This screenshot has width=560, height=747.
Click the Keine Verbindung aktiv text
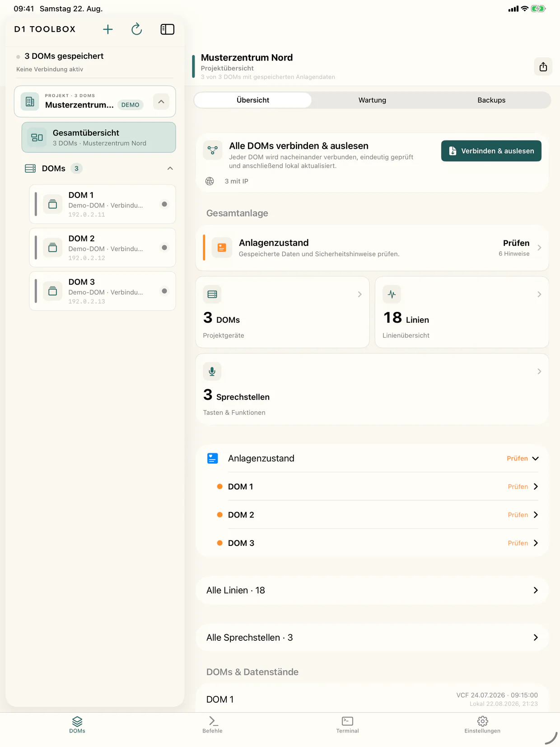pos(50,69)
